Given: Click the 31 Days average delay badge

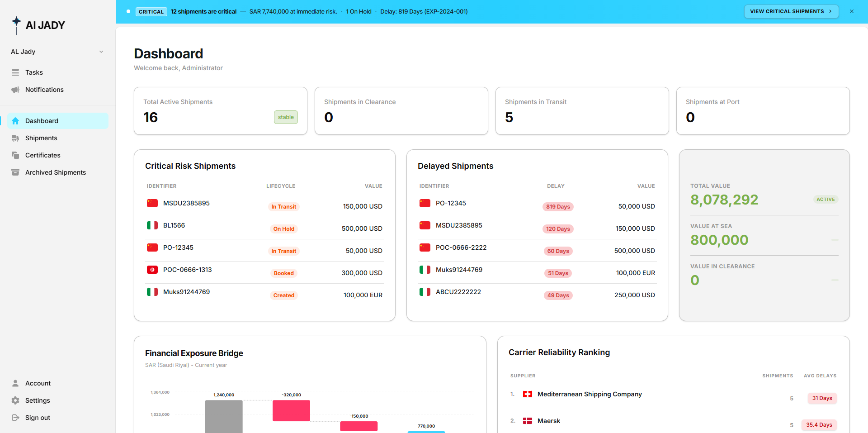Looking at the screenshot, I should [822, 398].
